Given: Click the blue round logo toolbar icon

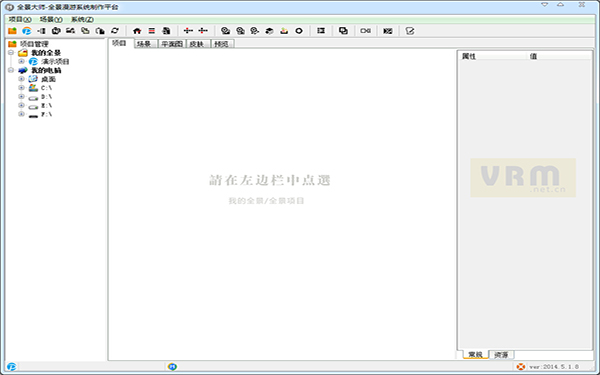Looking at the screenshot, I should pos(26,31).
